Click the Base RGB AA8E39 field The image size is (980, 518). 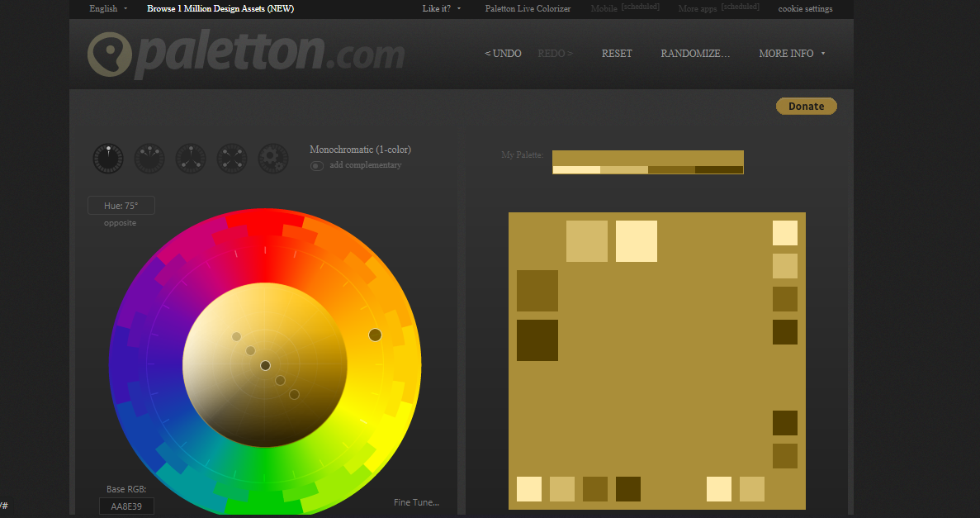(126, 506)
